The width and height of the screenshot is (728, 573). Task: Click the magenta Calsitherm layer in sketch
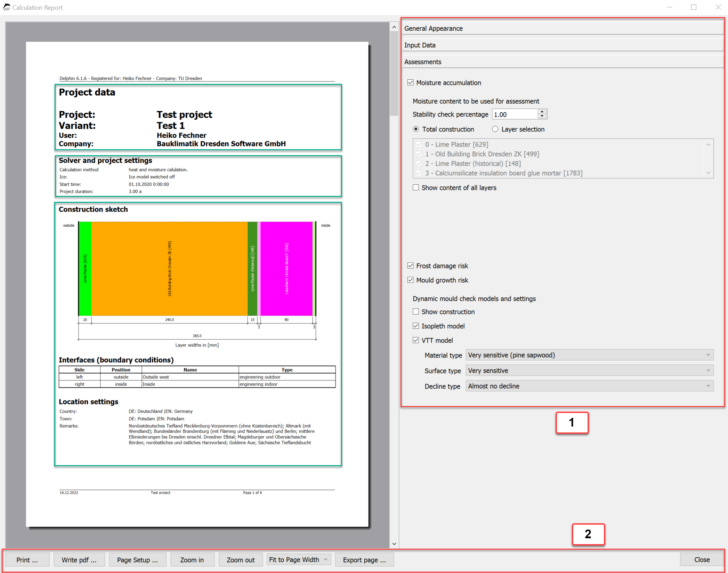coord(286,269)
